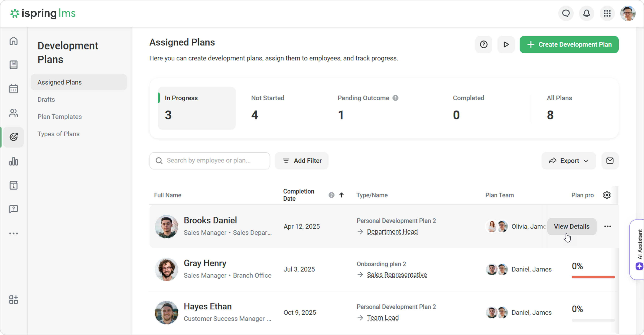Play the tutorial video button

tap(506, 45)
